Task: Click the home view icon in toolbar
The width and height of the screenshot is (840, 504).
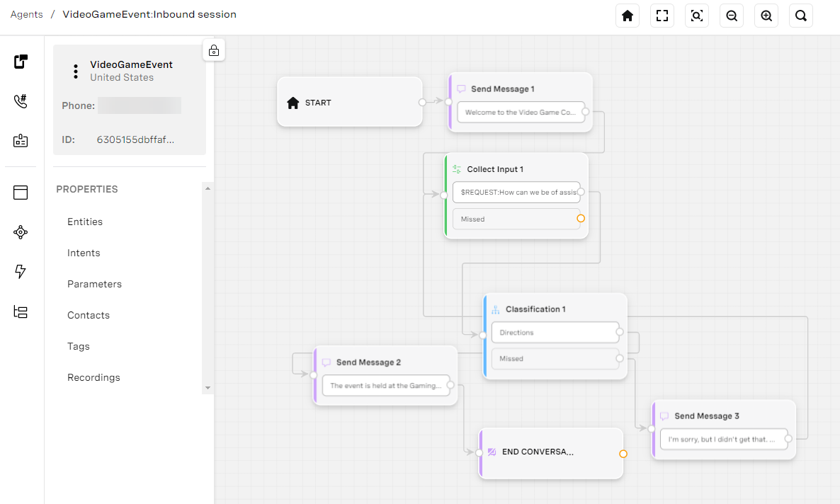Action: (x=628, y=16)
